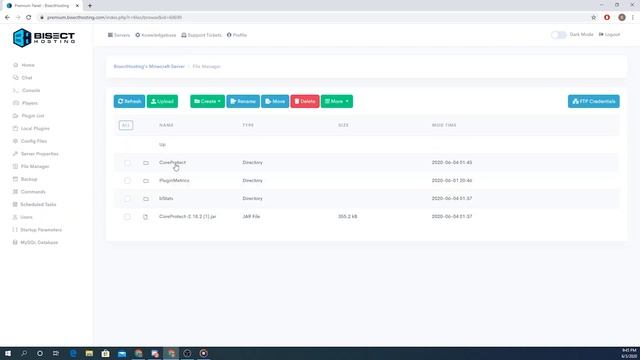Open Microsoft Edge from the taskbar
The image size is (640, 360).
73,353
